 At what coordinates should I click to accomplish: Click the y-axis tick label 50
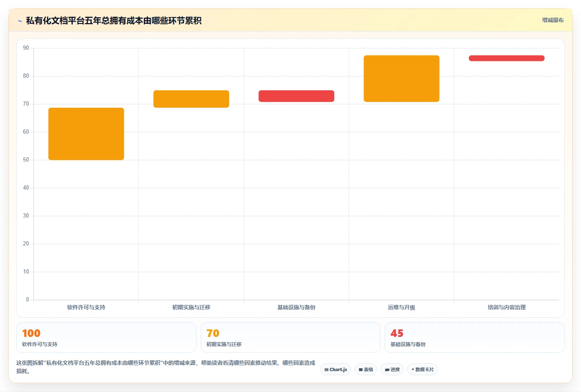coord(26,160)
